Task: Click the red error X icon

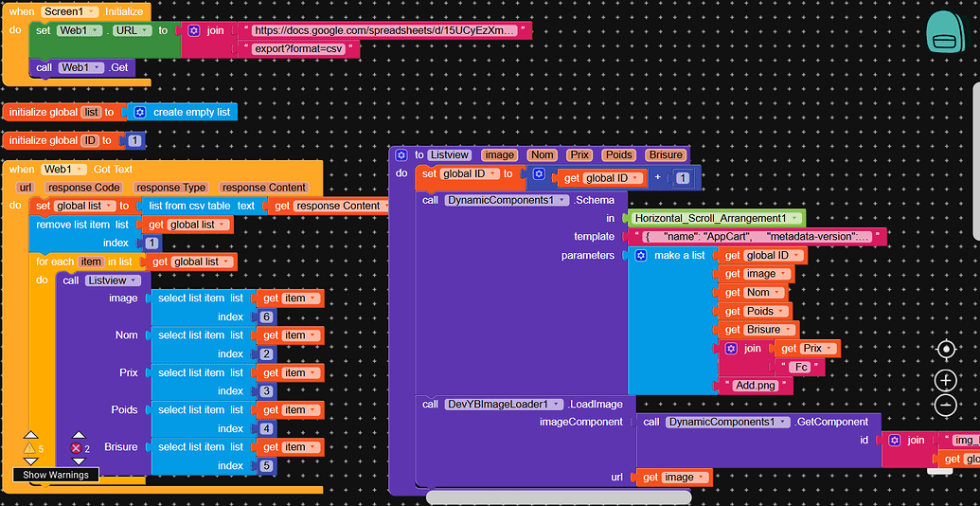Action: point(77,448)
